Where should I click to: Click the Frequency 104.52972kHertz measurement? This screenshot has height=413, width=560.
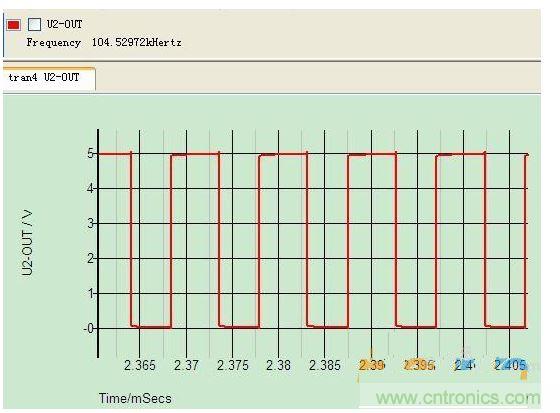tap(104, 43)
